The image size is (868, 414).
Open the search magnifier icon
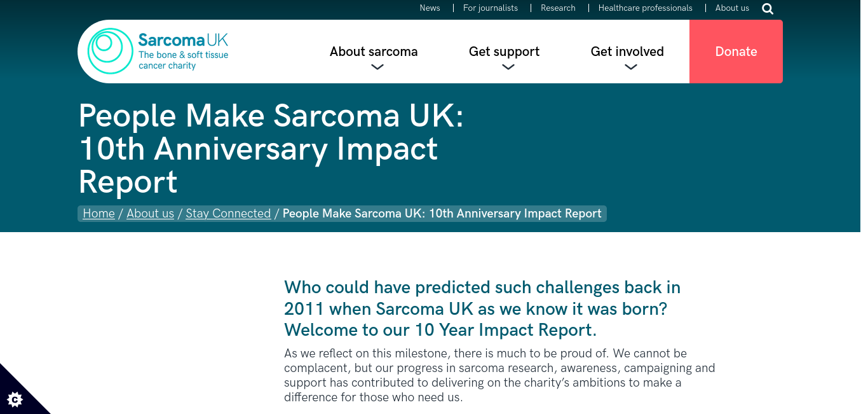pyautogui.click(x=768, y=9)
